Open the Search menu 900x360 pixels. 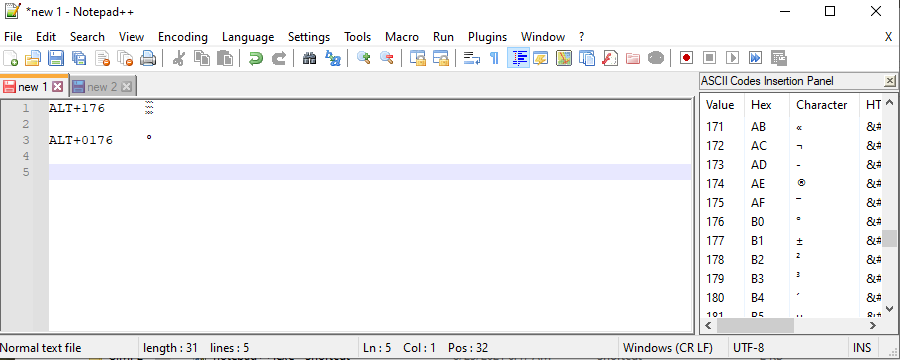(x=87, y=37)
